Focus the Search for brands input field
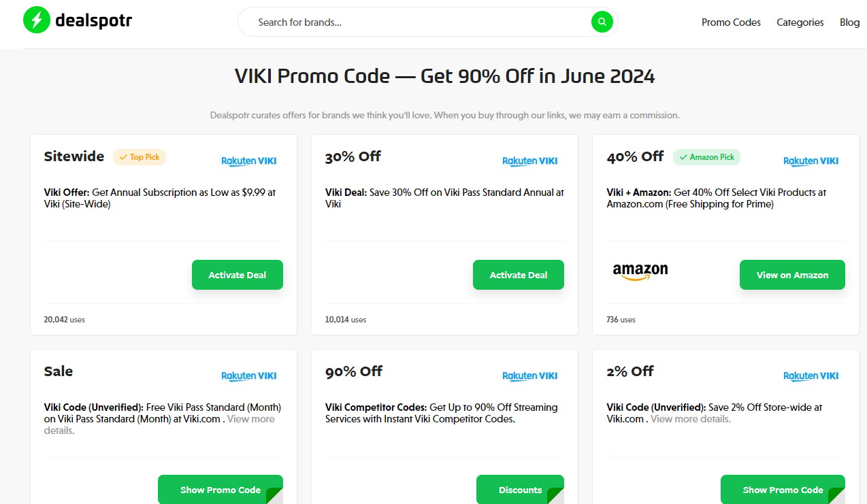This screenshot has height=504, width=867. coord(415,22)
